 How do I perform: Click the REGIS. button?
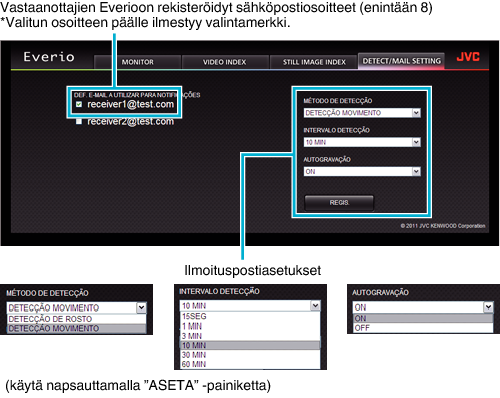pos(339,203)
